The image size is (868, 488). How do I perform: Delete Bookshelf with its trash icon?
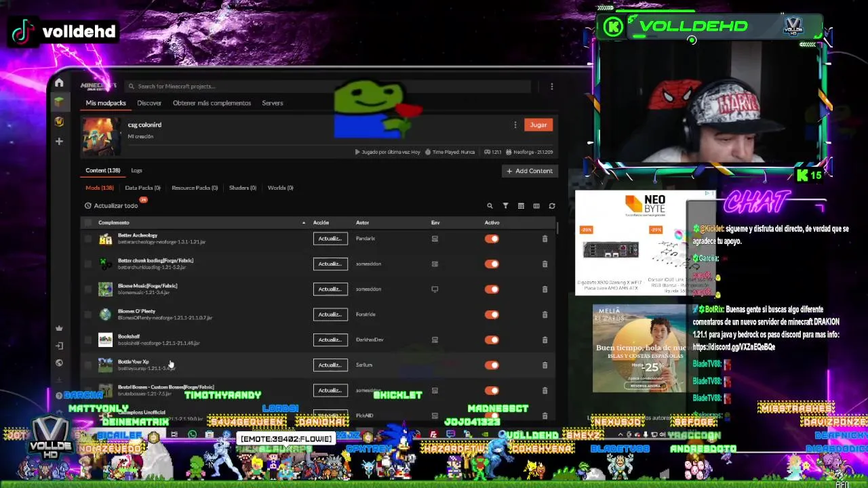tap(545, 340)
